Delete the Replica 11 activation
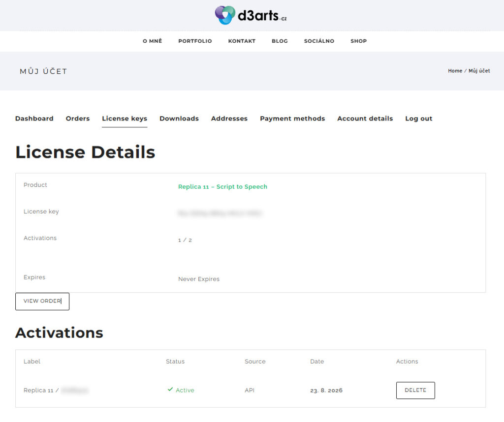 415,390
